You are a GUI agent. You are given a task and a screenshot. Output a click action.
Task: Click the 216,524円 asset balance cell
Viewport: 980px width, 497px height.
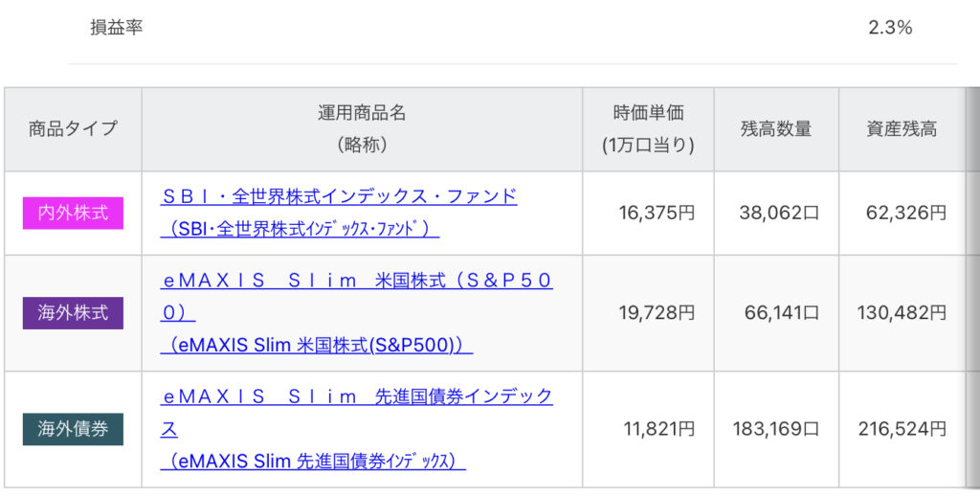902,429
